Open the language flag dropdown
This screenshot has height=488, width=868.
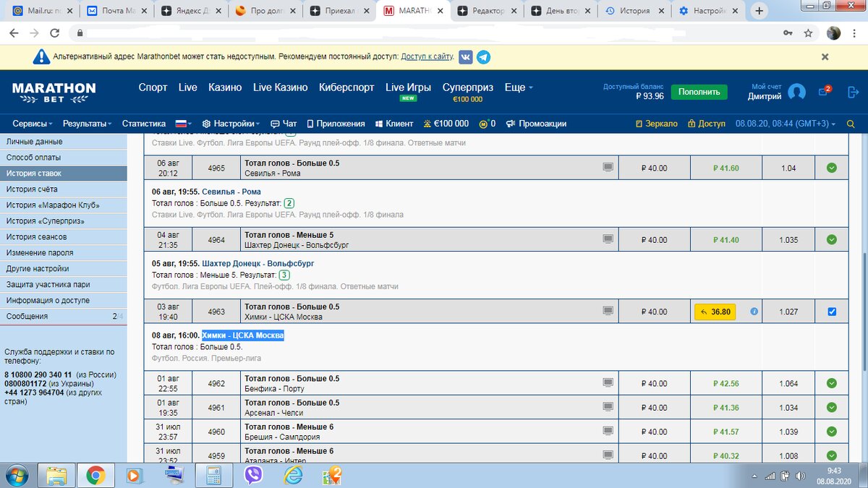[x=184, y=124]
